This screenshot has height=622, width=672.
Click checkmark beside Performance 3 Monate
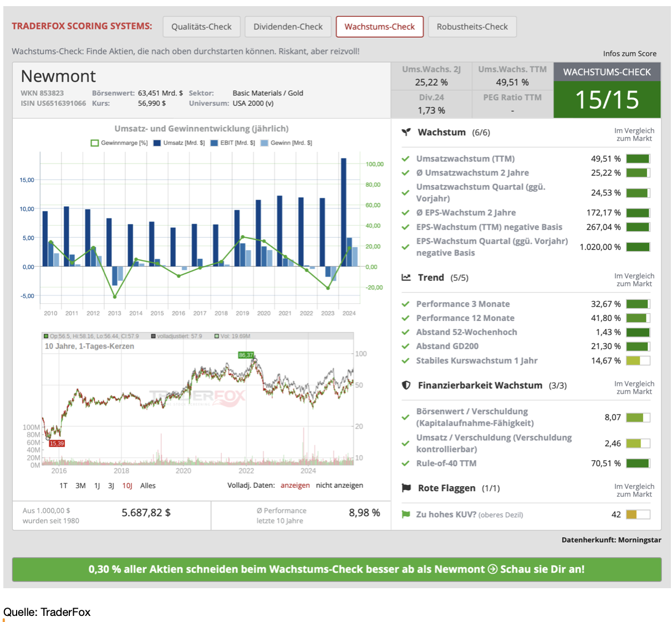click(x=406, y=304)
